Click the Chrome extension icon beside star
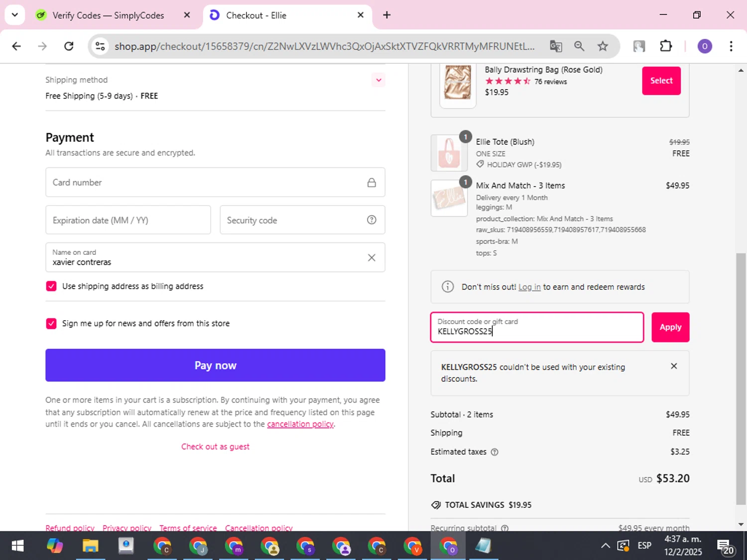Screen dimensions: 747x560 point(639,46)
